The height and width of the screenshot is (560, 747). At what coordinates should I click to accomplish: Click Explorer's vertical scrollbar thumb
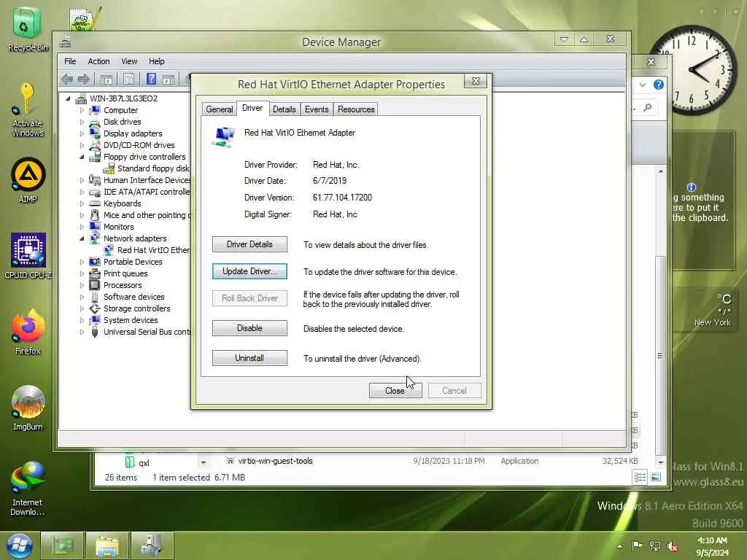[x=660, y=355]
